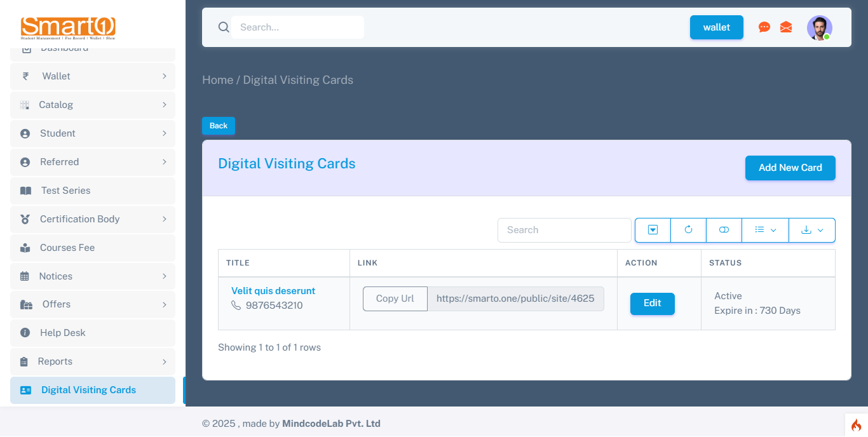Click the Smart1 logo
The image size is (868, 437).
[68, 28]
